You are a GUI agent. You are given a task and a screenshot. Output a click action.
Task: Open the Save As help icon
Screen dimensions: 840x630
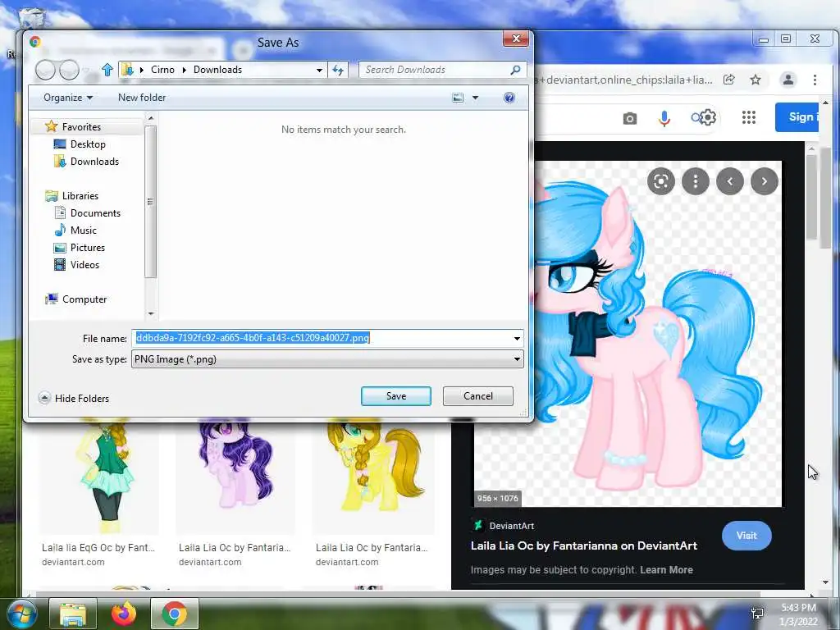click(509, 98)
